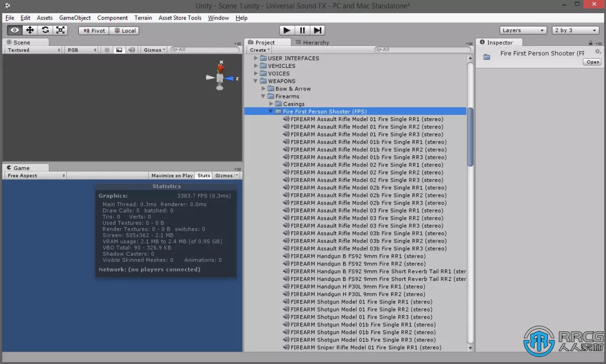This screenshot has height=364, width=606.
Task: Click the Project scrollbar down arrow
Action: point(470,348)
